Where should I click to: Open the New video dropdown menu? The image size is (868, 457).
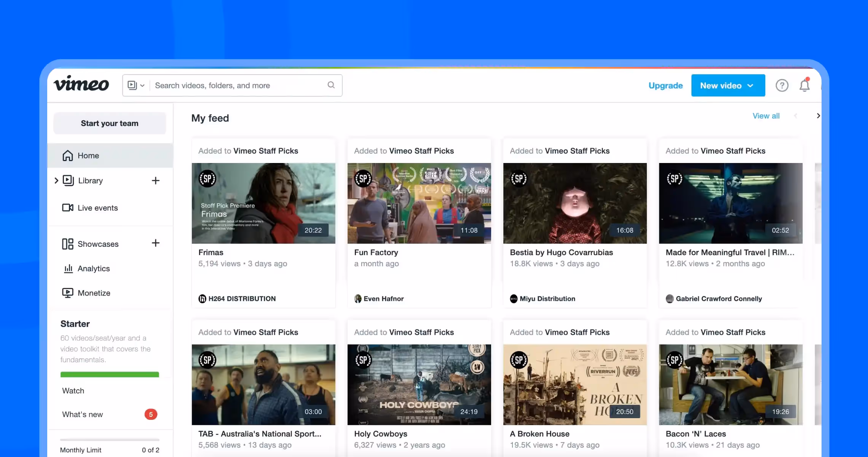[x=728, y=85]
